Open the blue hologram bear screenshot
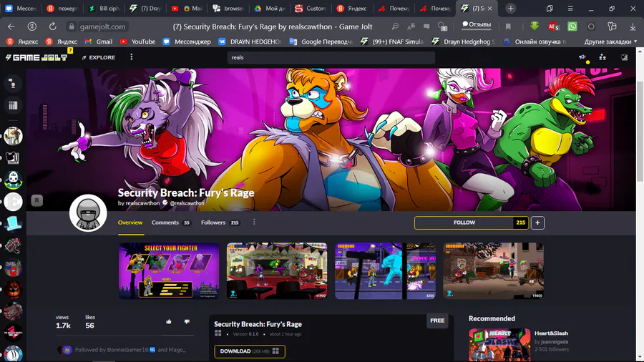 (385, 270)
